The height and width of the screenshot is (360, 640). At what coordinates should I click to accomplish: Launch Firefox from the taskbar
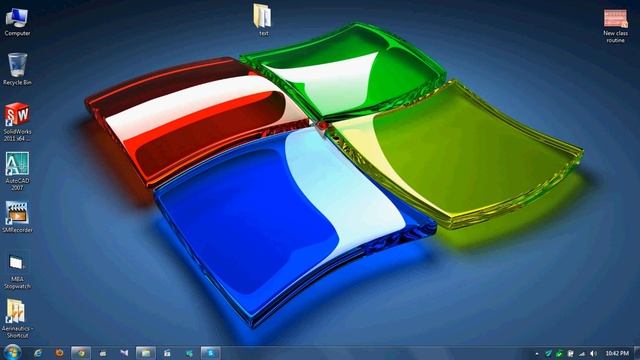(60, 353)
